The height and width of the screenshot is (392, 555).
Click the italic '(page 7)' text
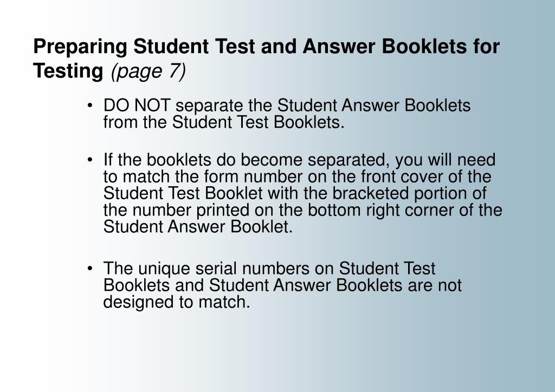coord(149,71)
